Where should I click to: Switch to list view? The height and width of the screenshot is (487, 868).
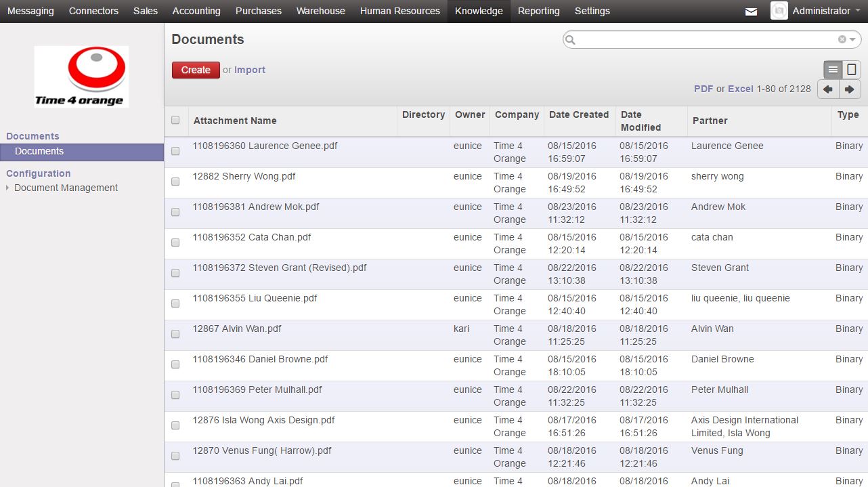[833, 69]
